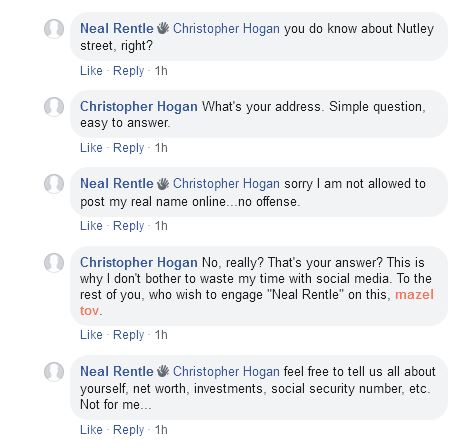Open avatar beside 'sorry I am not allowed' comment
463x447 pixels.
pos(54,184)
